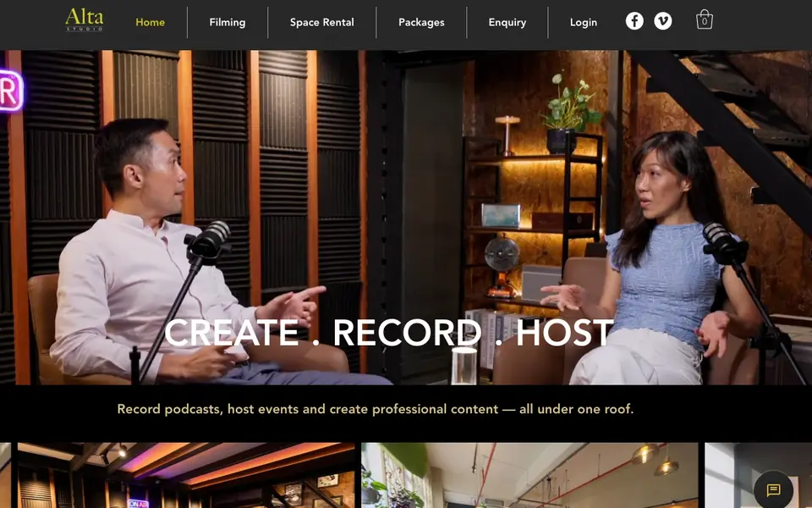The image size is (812, 508).
Task: Open the shopping bag cart icon
Action: (x=705, y=19)
